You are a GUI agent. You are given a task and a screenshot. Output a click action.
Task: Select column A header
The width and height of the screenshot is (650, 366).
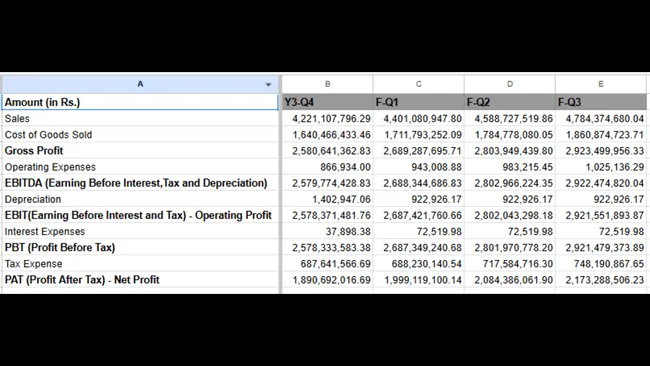pyautogui.click(x=140, y=84)
